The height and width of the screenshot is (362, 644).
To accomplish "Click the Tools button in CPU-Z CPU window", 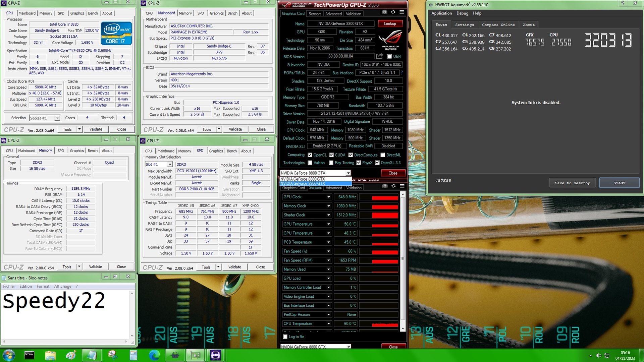I will coord(67,129).
